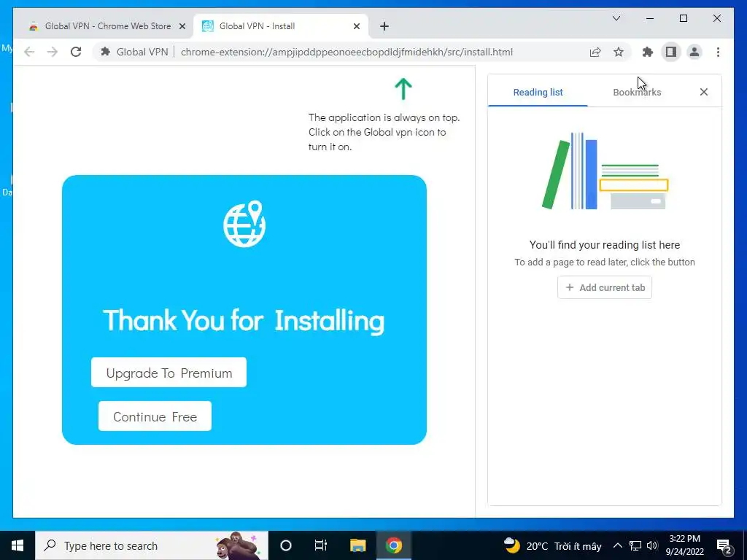
Task: Open Chrome's three-dot menu
Action: [x=718, y=52]
